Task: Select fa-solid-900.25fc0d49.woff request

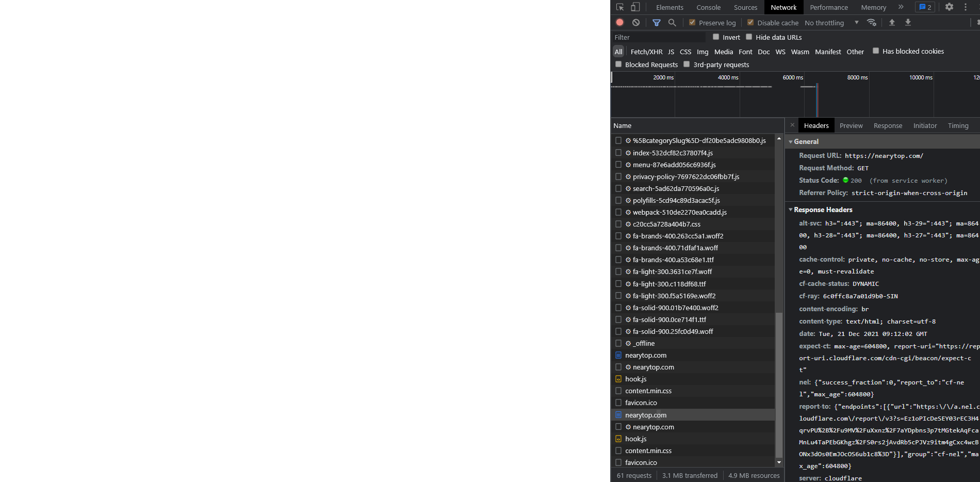Action: [x=693, y=331]
